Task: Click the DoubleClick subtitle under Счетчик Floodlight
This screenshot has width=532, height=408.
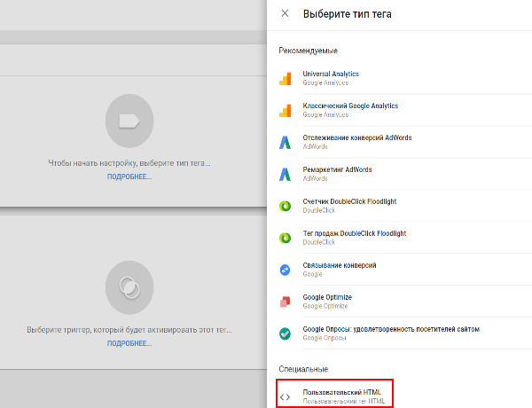Action: (x=319, y=210)
